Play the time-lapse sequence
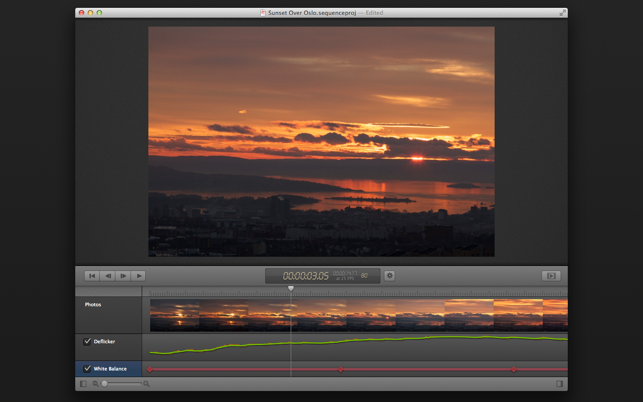643x402 pixels. click(139, 276)
